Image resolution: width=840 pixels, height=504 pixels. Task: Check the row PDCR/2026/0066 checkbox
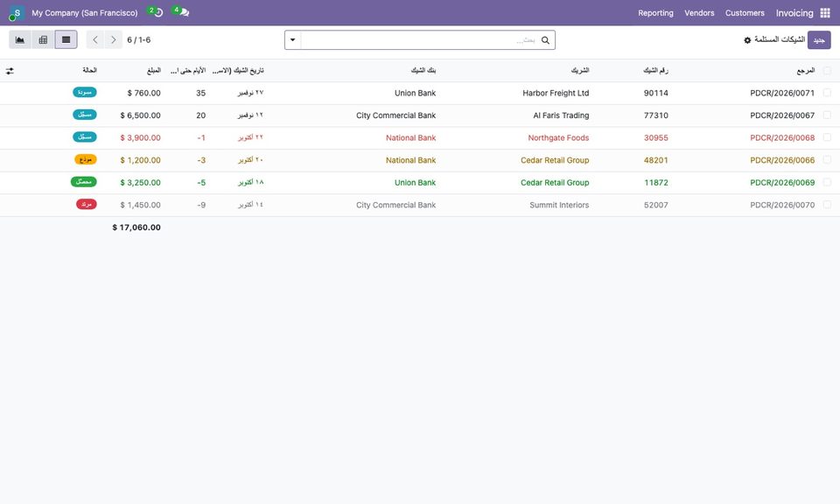(x=827, y=160)
